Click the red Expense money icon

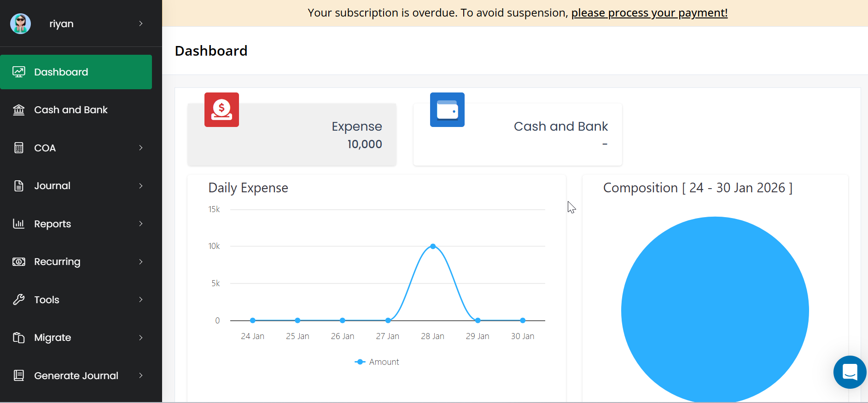pos(221,109)
